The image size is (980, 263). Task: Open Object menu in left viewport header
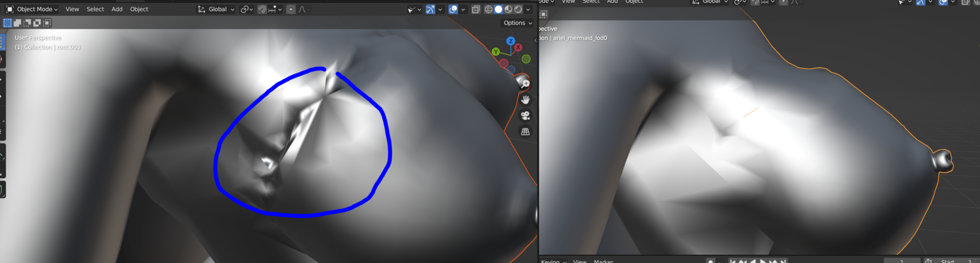point(139,9)
